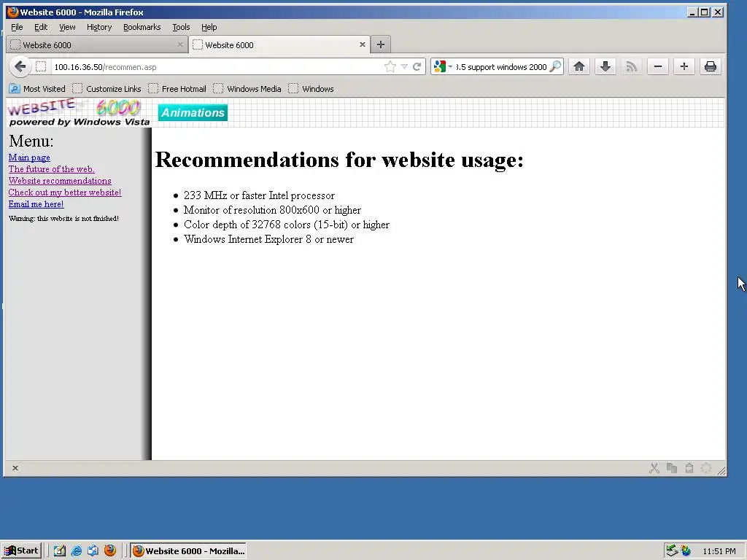This screenshot has width=747, height=560.
Task: Click Show Desktop quick launch icon
Action: [60, 551]
